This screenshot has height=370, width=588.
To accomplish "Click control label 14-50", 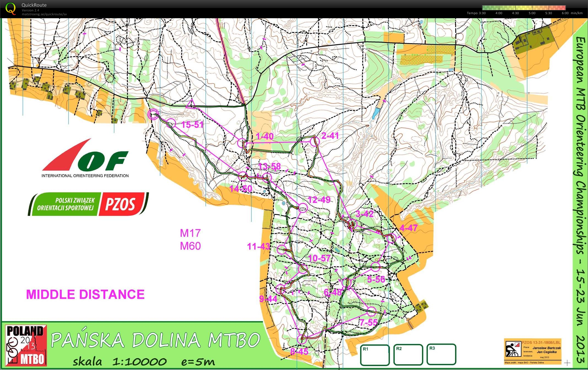I will coord(241,189).
